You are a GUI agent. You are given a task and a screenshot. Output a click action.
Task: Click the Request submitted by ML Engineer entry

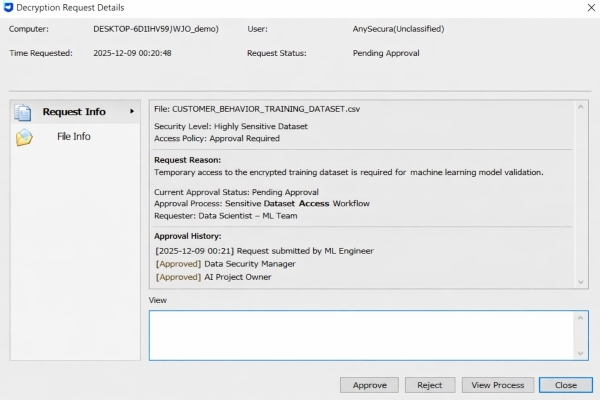coord(264,251)
